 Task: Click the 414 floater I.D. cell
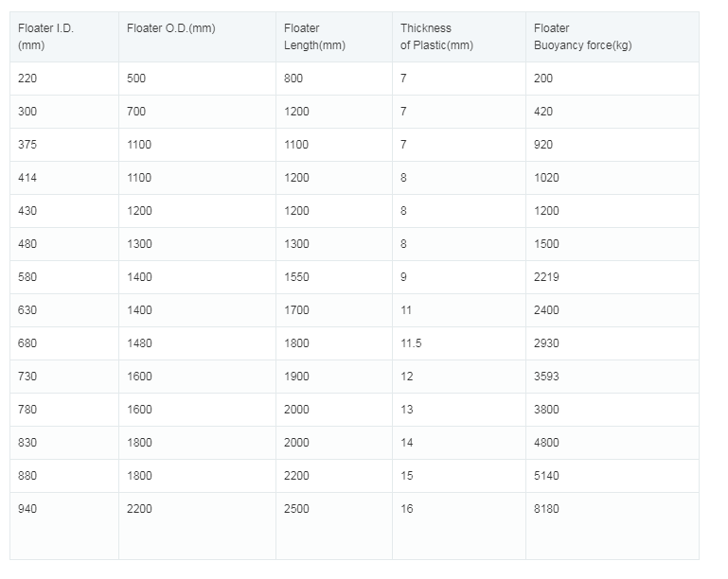pyautogui.click(x=27, y=178)
